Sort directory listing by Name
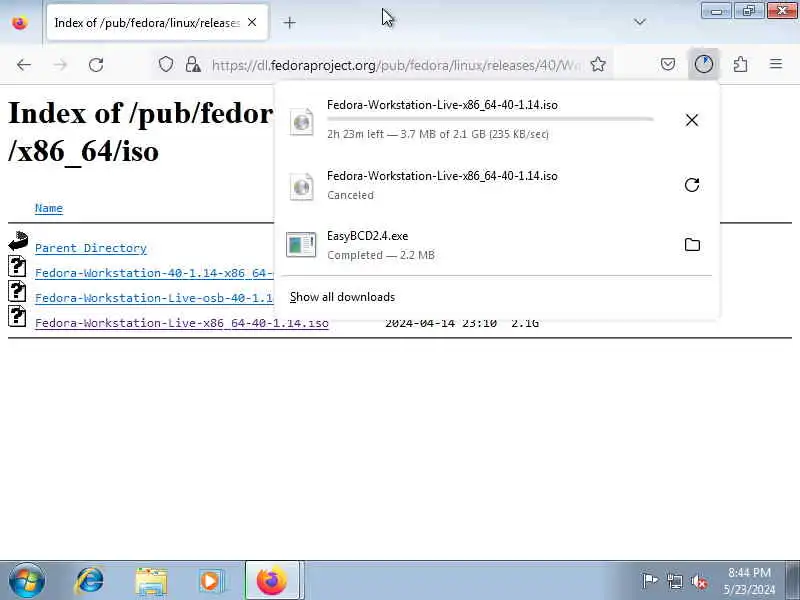The width and height of the screenshot is (800, 600). [48, 208]
